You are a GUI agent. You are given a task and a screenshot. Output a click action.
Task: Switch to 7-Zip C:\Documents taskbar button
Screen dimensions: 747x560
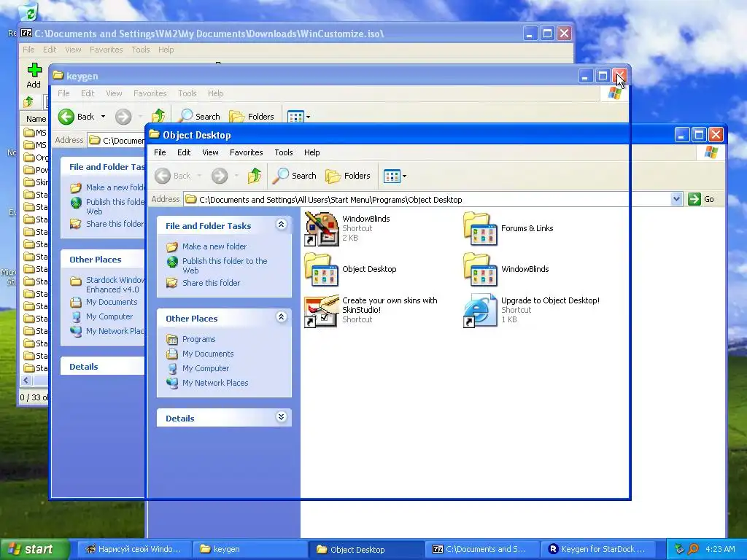pyautogui.click(x=483, y=549)
